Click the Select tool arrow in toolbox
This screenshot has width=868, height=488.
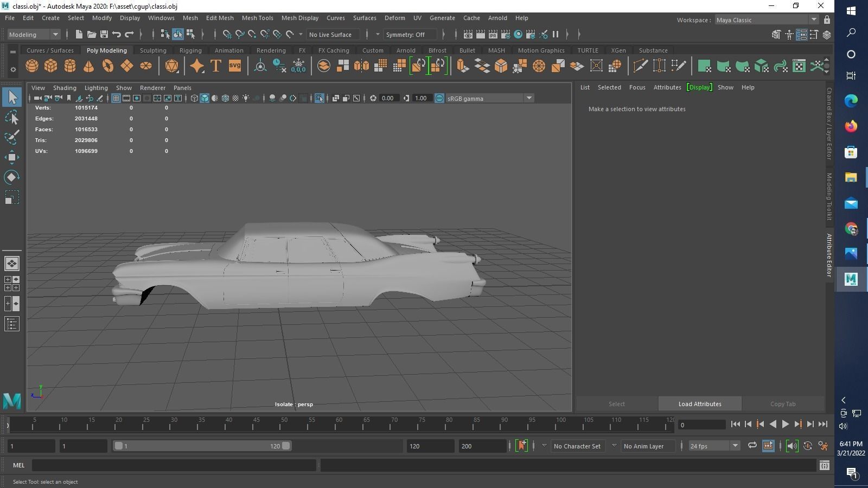pyautogui.click(x=12, y=98)
